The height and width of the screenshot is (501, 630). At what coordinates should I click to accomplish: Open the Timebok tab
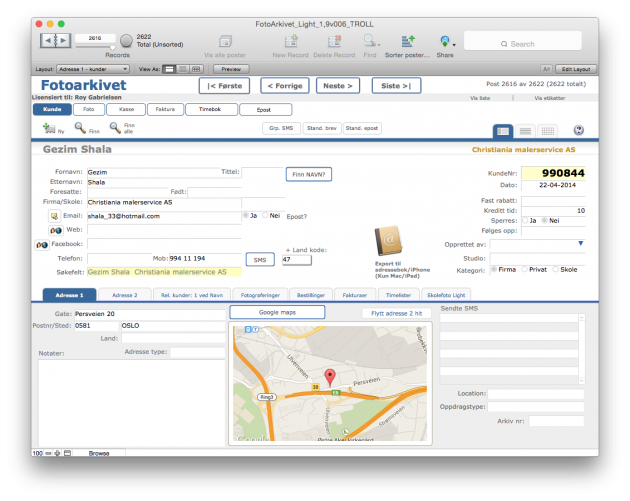coord(211,109)
